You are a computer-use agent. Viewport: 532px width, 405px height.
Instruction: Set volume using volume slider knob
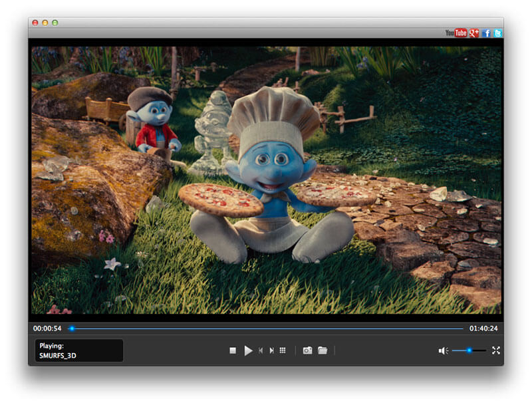(469, 350)
